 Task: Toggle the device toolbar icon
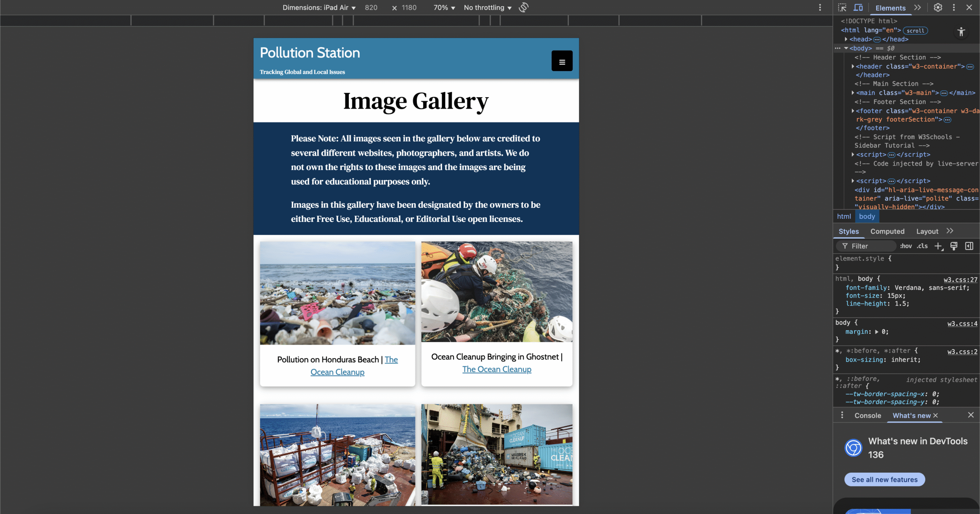click(858, 8)
